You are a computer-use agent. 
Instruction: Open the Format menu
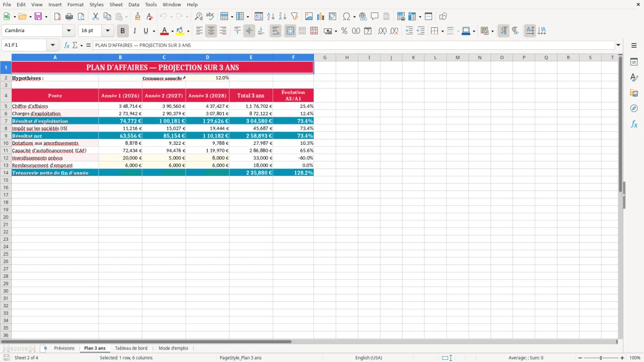click(75, 4)
